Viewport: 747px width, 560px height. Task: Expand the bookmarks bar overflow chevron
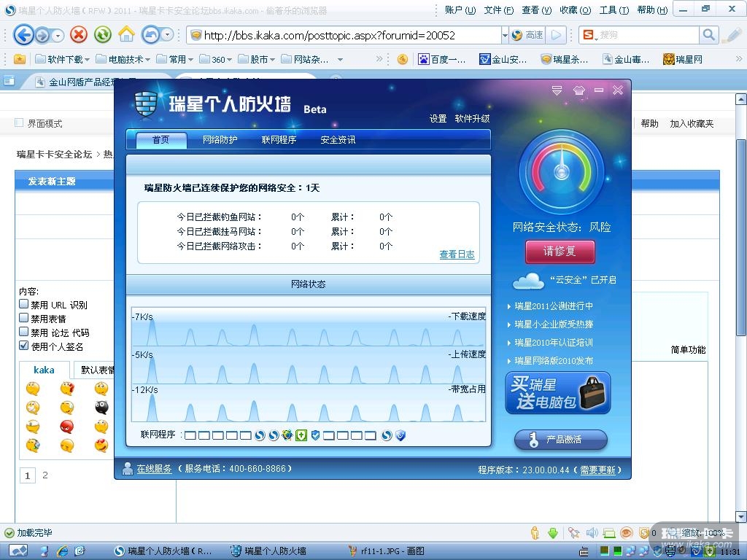click(x=379, y=59)
